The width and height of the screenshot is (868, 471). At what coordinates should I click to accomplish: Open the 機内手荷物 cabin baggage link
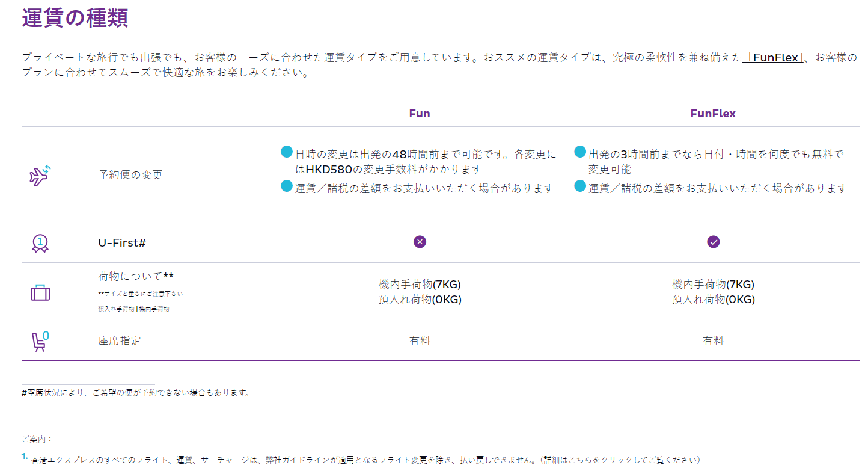click(x=154, y=309)
